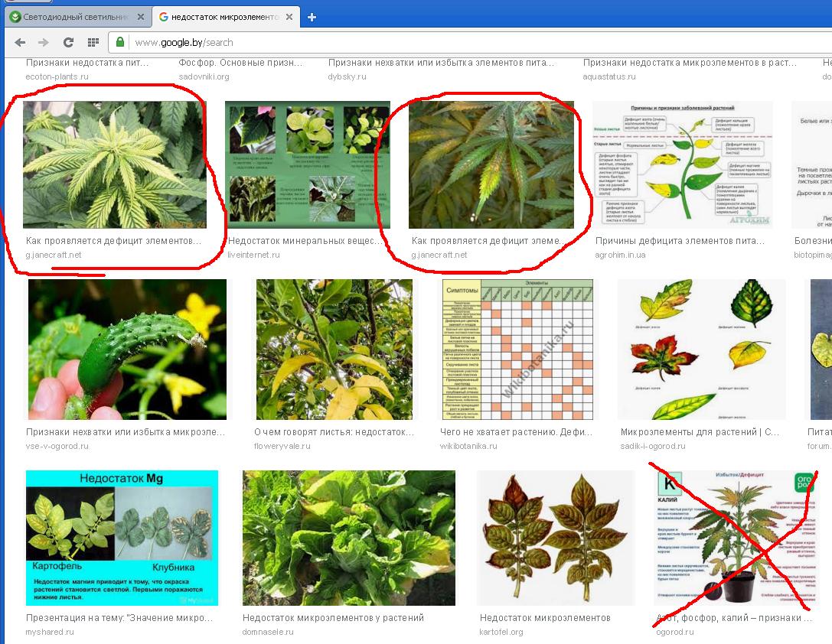Select the недостаток микроэлементов Google tab

220,17
